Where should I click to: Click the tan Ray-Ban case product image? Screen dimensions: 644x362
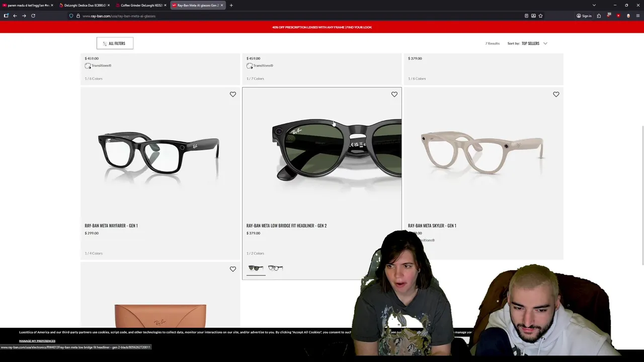pyautogui.click(x=160, y=316)
